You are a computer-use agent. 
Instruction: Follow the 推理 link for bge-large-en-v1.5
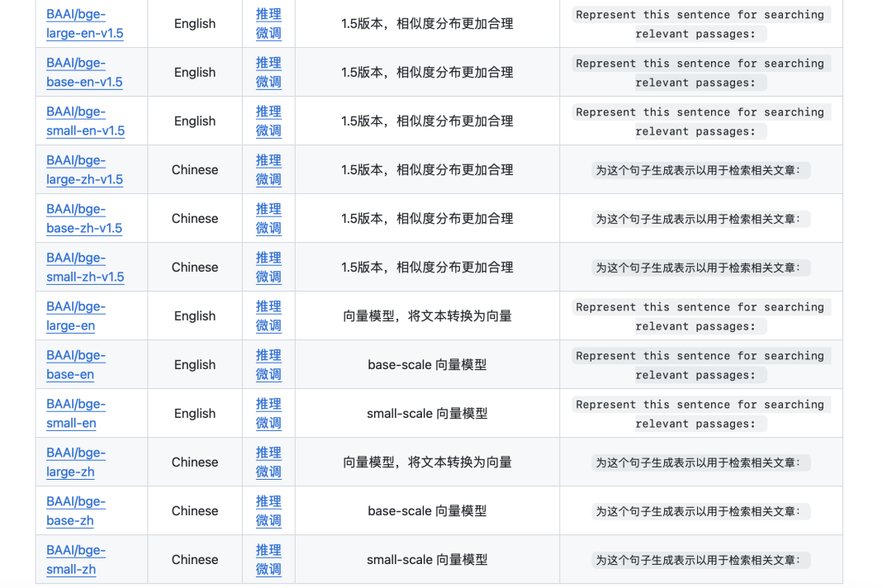click(268, 14)
